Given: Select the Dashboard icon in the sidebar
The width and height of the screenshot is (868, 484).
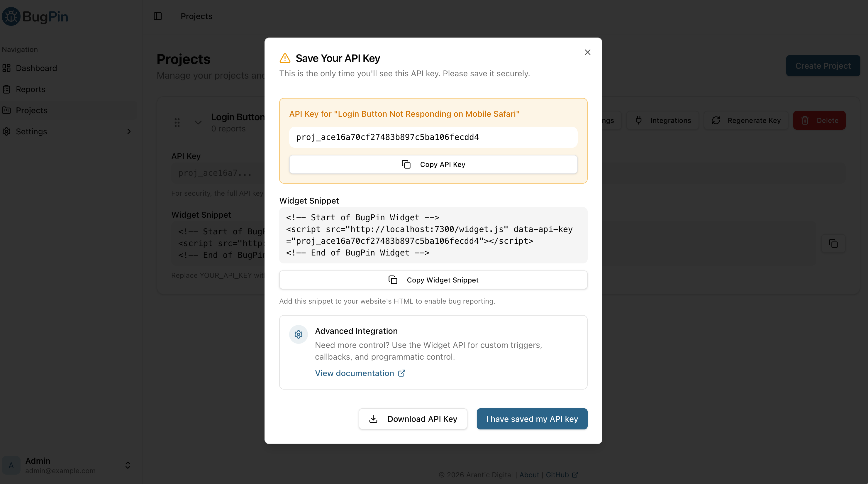Looking at the screenshot, I should (x=7, y=68).
